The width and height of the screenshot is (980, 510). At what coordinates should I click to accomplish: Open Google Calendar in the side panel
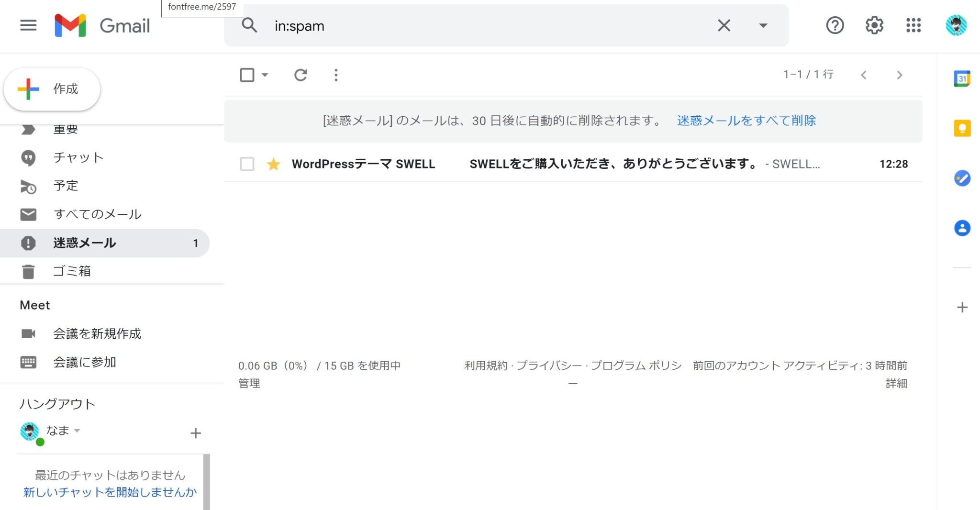962,79
